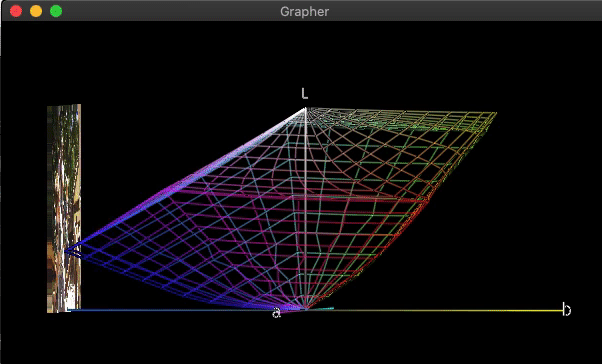The height and width of the screenshot is (364, 602).
Task: Click the white vertical L axis line
Action: 305,207
